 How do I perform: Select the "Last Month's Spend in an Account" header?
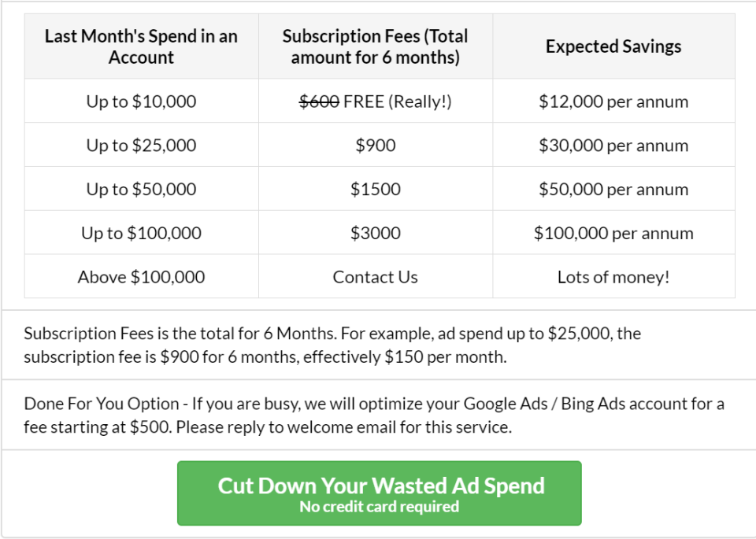141,46
